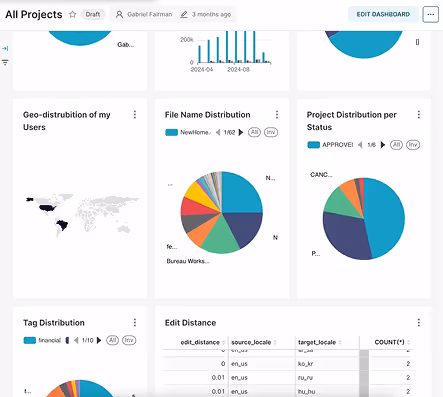The width and height of the screenshot is (443, 397).
Task: Go to previous legend page in Project Distribution
Action: [360, 145]
